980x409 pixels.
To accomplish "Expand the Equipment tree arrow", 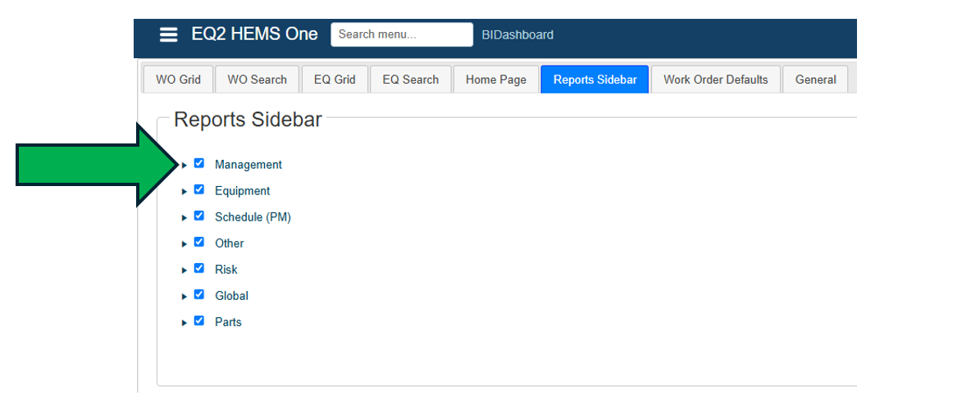I will click(x=185, y=191).
